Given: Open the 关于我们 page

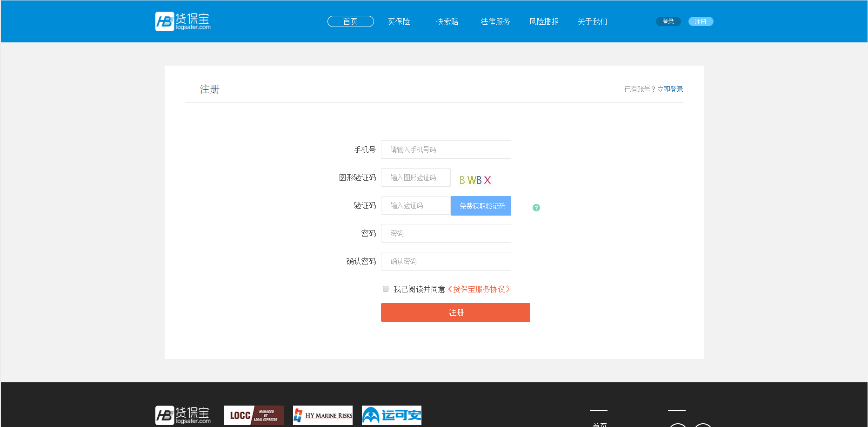Looking at the screenshot, I should (592, 21).
